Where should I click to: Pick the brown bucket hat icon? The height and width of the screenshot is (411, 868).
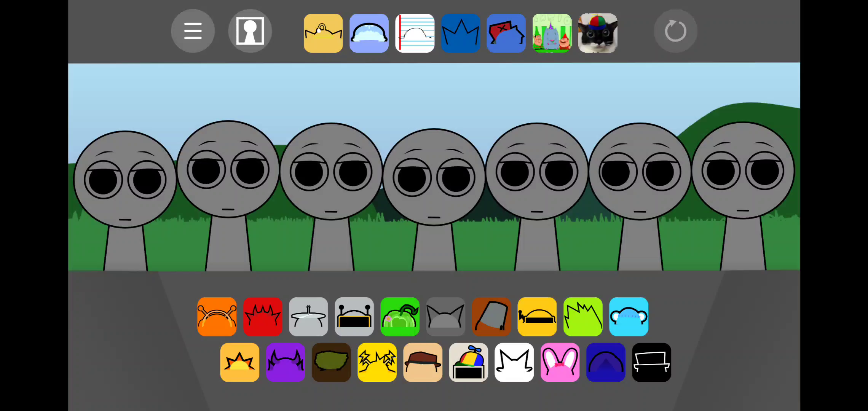click(x=491, y=317)
